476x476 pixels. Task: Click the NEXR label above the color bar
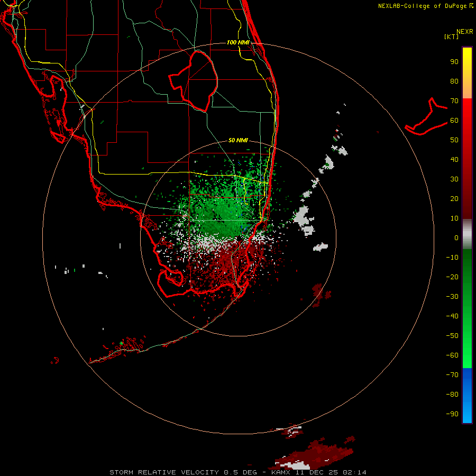pos(465,32)
